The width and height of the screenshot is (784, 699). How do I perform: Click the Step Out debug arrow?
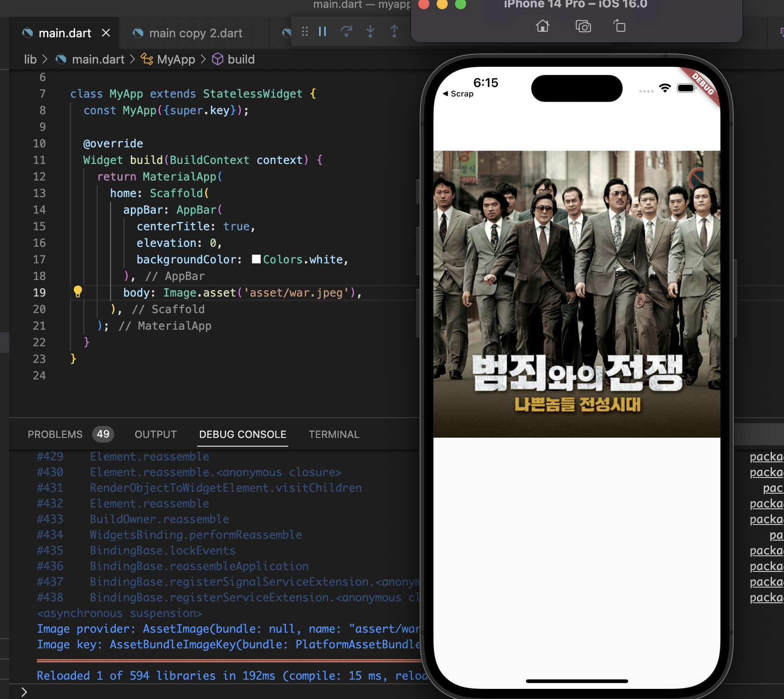(x=394, y=31)
